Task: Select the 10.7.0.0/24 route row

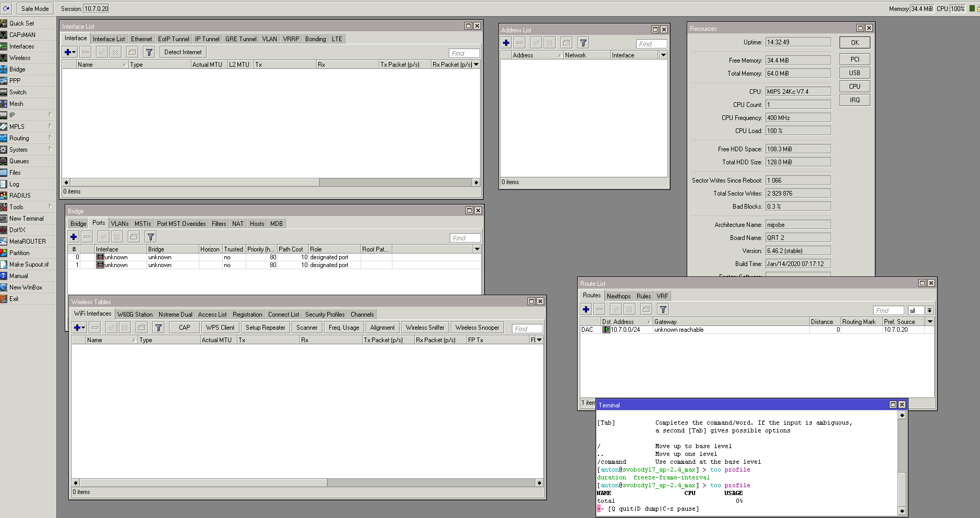Action: pos(625,330)
